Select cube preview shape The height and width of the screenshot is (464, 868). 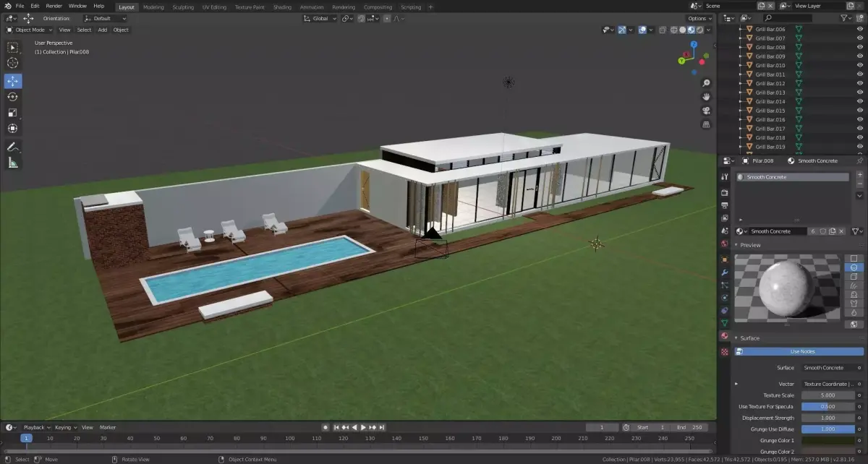(854, 276)
